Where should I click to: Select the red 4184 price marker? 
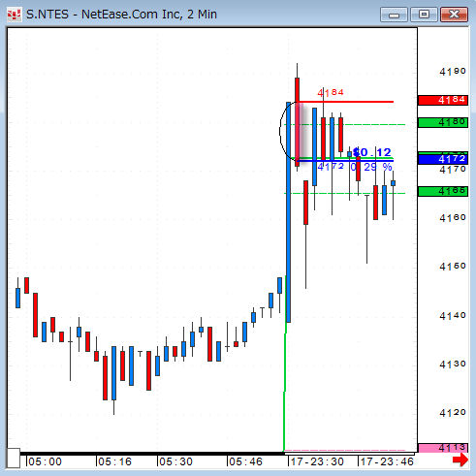point(443,100)
